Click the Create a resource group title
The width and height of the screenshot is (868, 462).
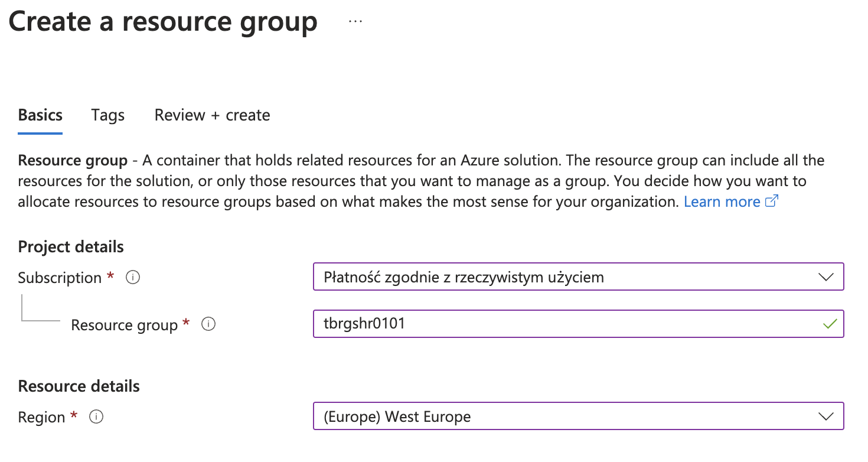click(162, 22)
